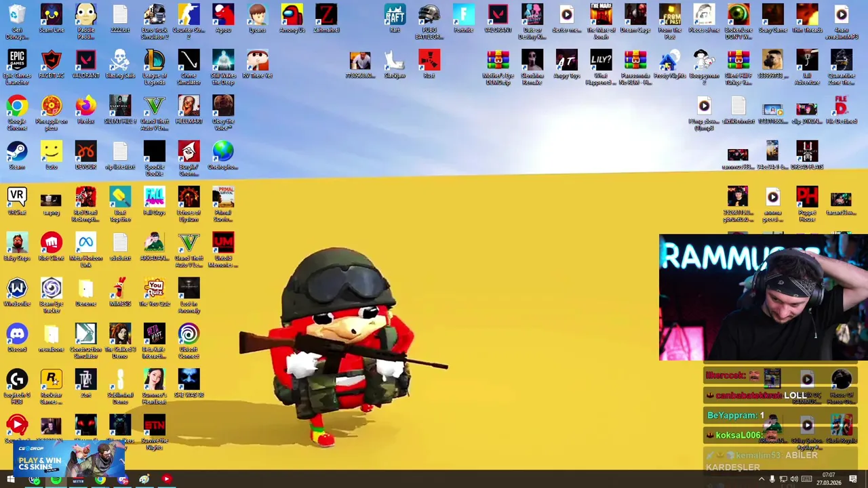Launch Steam from the desktop
This screenshot has width=868, height=488.
17,155
